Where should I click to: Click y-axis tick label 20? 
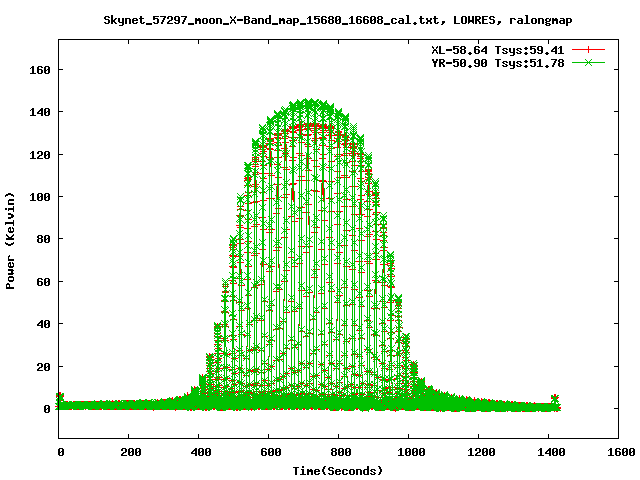pos(43,367)
